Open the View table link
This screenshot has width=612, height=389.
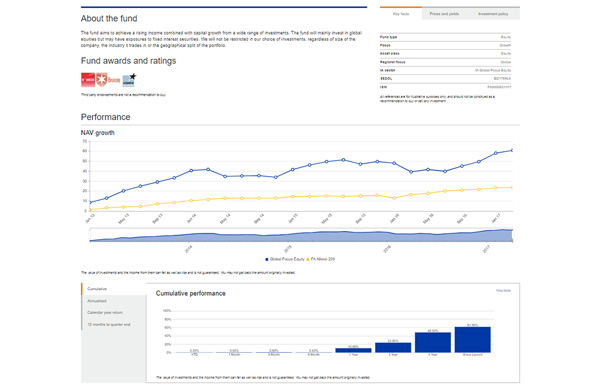tap(503, 291)
